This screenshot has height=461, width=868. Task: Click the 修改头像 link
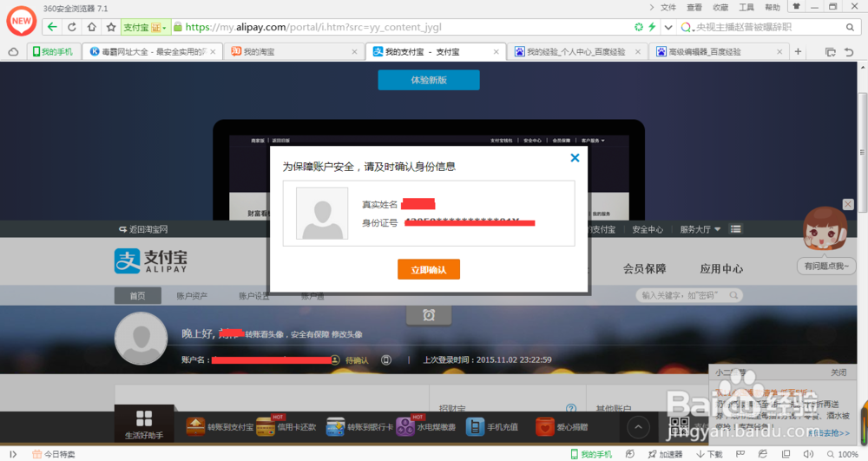pos(347,333)
